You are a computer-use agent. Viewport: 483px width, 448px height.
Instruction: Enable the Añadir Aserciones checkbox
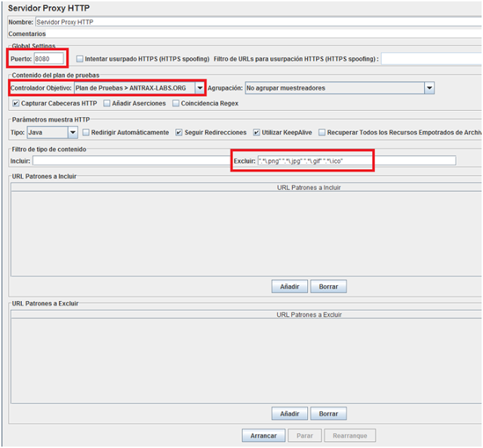click(x=107, y=103)
